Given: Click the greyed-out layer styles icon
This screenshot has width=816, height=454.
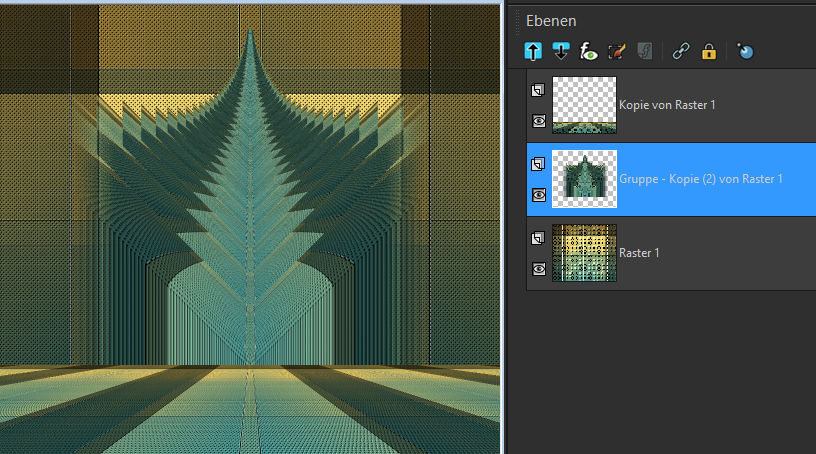Looking at the screenshot, I should (x=645, y=52).
